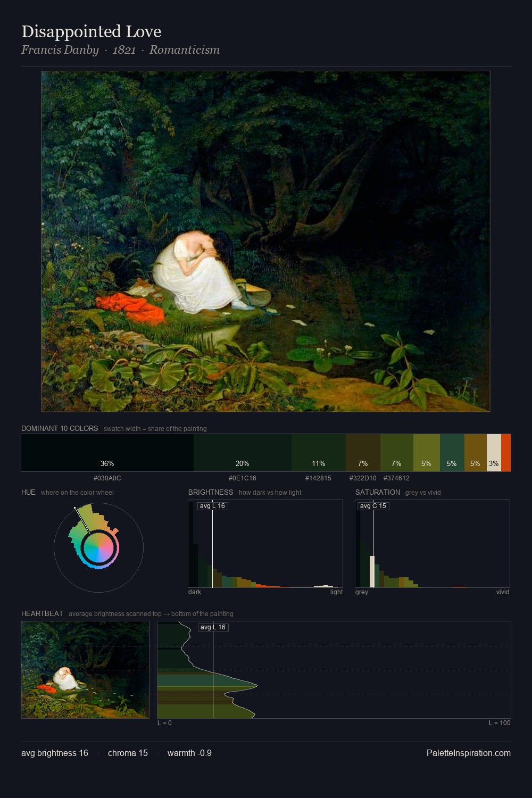Click the main painting image
The width and height of the screenshot is (532, 798).
(265, 242)
